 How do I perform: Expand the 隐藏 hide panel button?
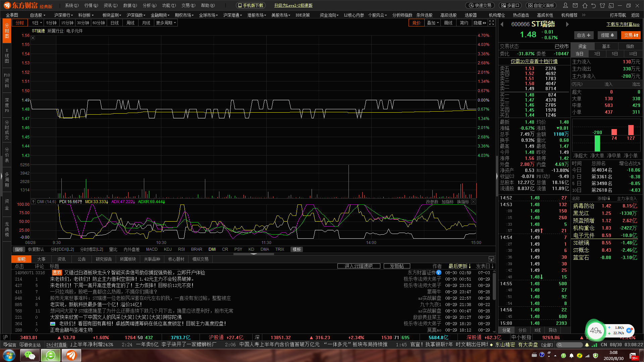pyautogui.click(x=480, y=23)
